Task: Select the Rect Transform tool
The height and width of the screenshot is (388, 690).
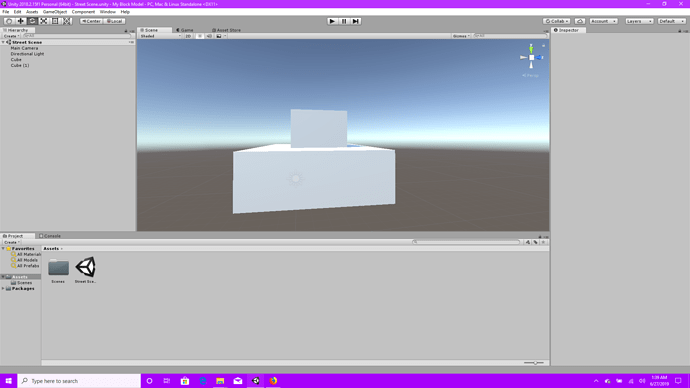Action: point(55,21)
